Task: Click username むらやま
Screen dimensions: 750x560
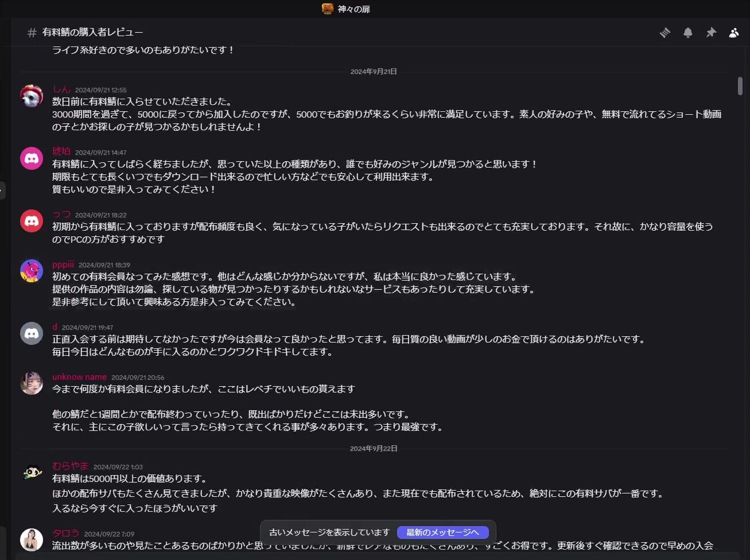Action: (x=71, y=466)
